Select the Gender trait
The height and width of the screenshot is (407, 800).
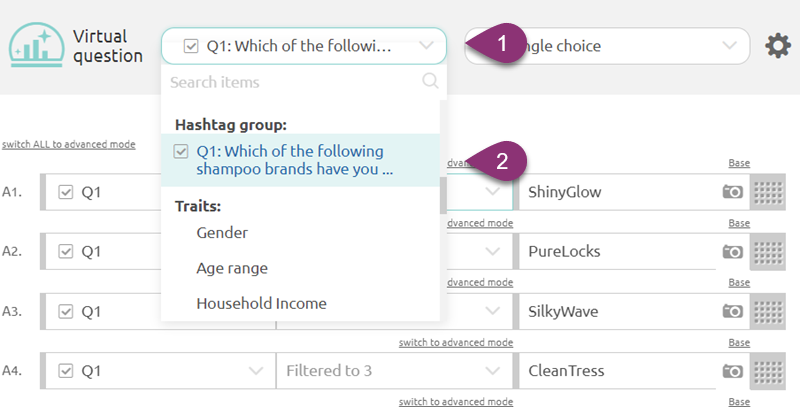click(x=222, y=233)
